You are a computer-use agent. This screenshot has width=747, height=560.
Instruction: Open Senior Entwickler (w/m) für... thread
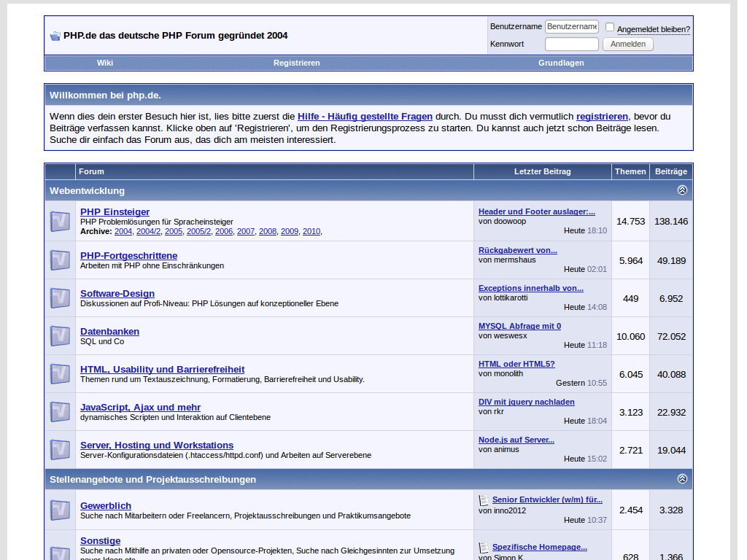(547, 500)
